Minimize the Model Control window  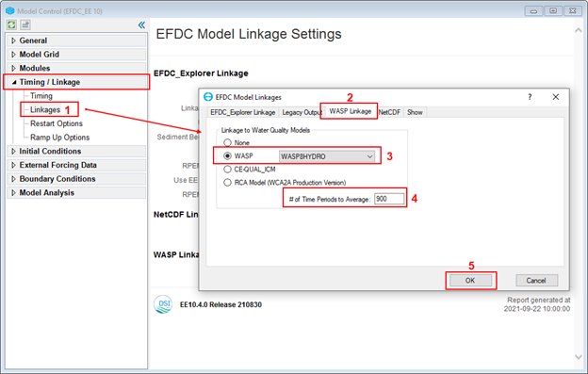point(533,11)
